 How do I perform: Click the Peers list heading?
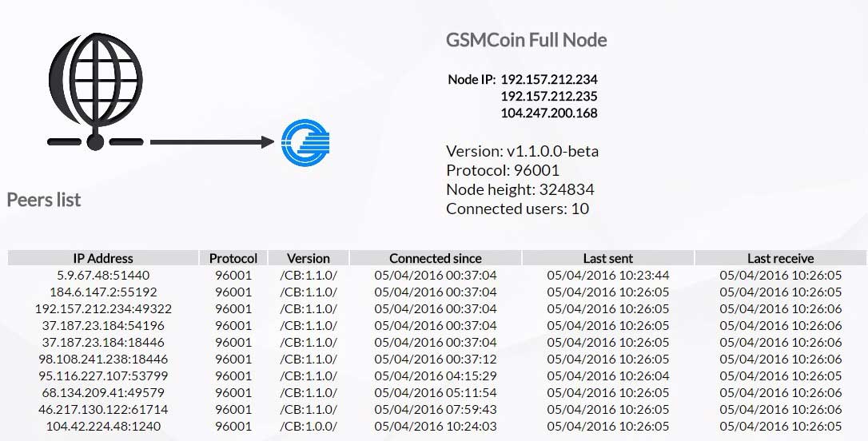pyautogui.click(x=44, y=199)
